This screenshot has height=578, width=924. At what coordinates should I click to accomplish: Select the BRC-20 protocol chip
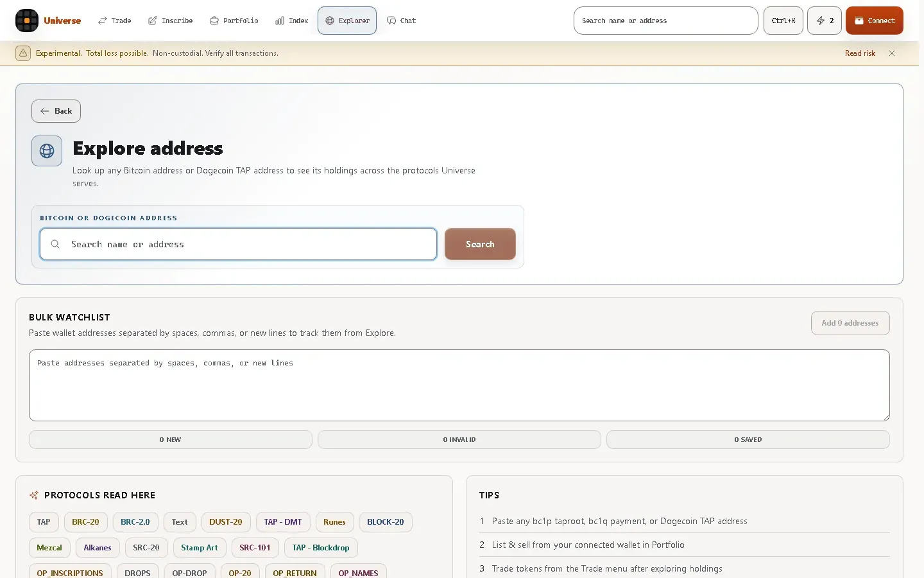[x=85, y=522]
